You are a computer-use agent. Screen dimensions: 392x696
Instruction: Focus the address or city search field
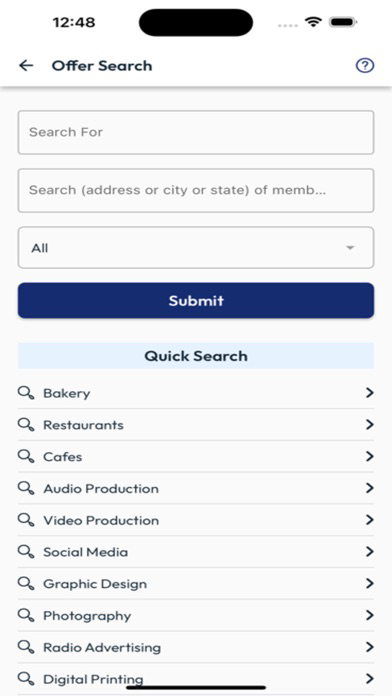196,190
